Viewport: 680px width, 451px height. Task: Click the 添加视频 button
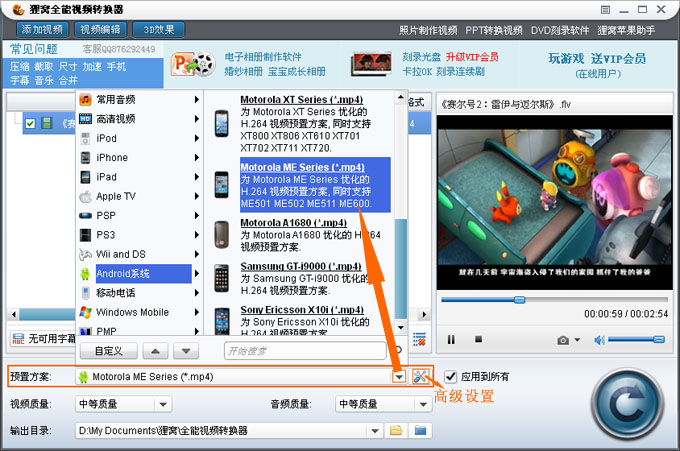pos(42,29)
